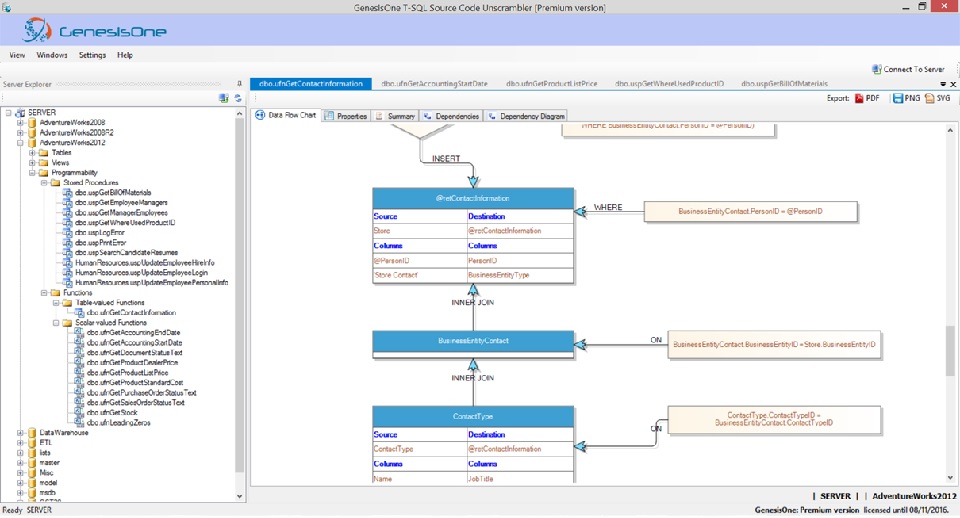
Task: Open the Windows menu
Action: coord(52,55)
